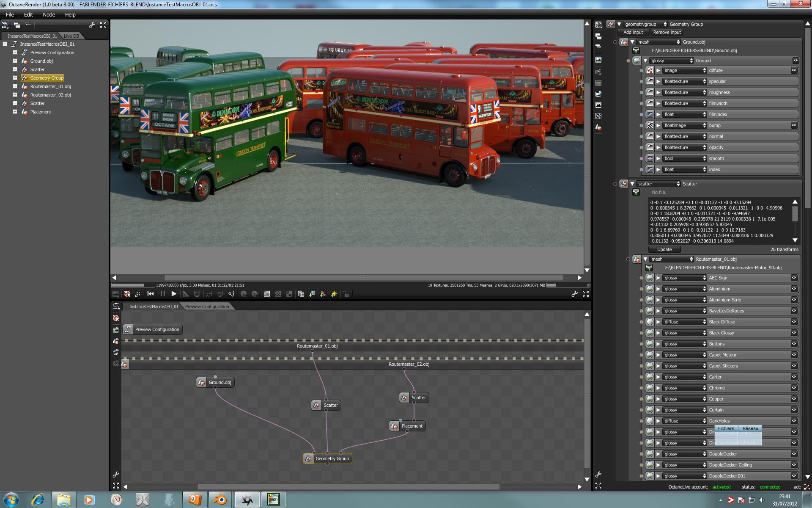Open the Node menu
812x508 pixels.
(49, 14)
